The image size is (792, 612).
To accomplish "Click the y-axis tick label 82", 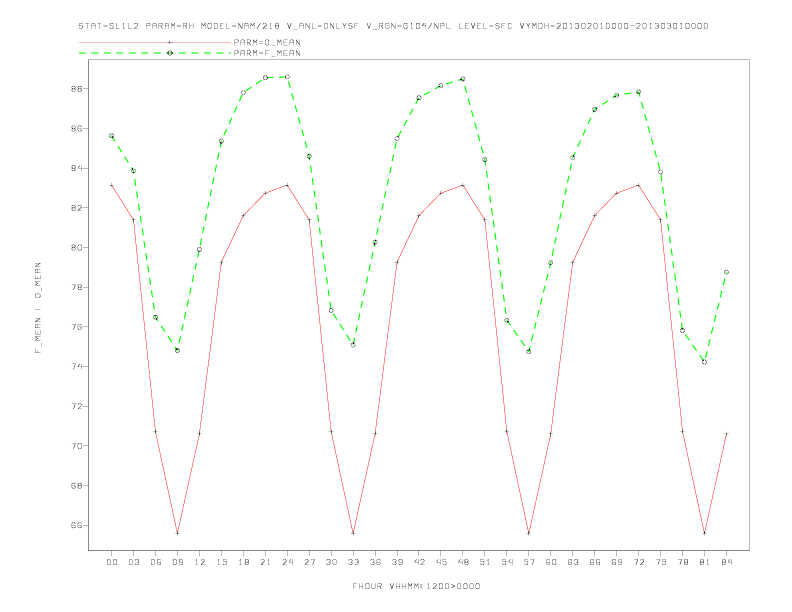I will [x=78, y=208].
